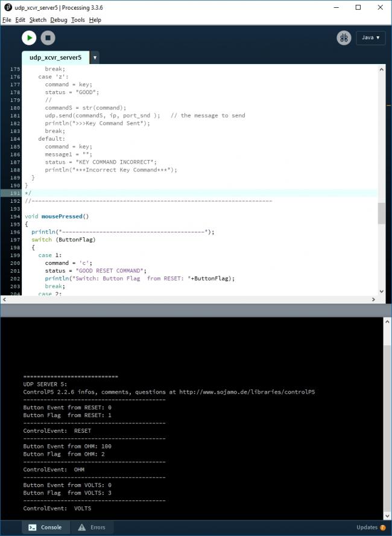Open the Java mode dropdown
Viewport: 392px width, 536px height.
click(370, 37)
